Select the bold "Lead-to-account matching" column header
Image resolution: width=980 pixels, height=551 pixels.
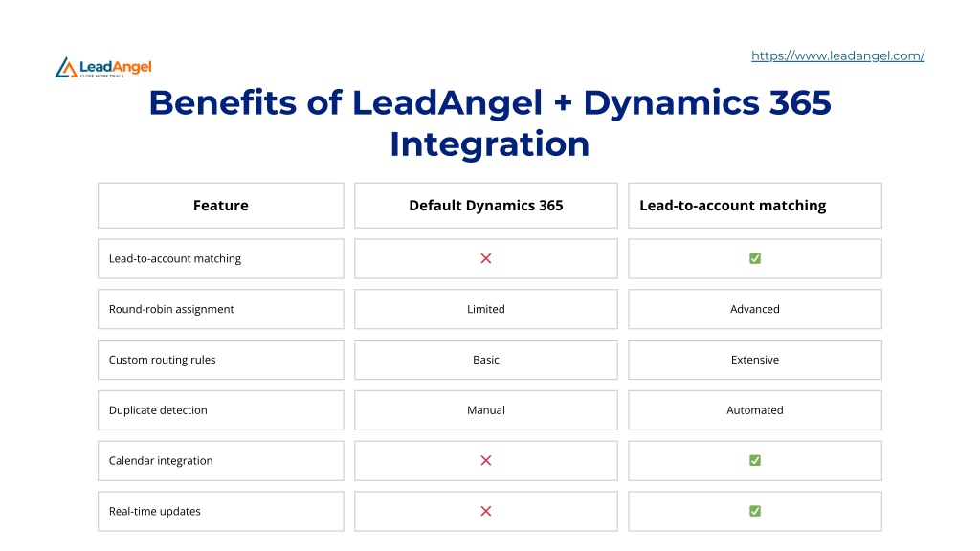tap(755, 206)
